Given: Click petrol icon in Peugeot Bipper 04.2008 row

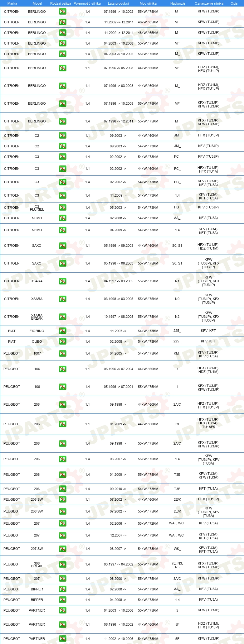Looking at the screenshot, I should [62, 600].
